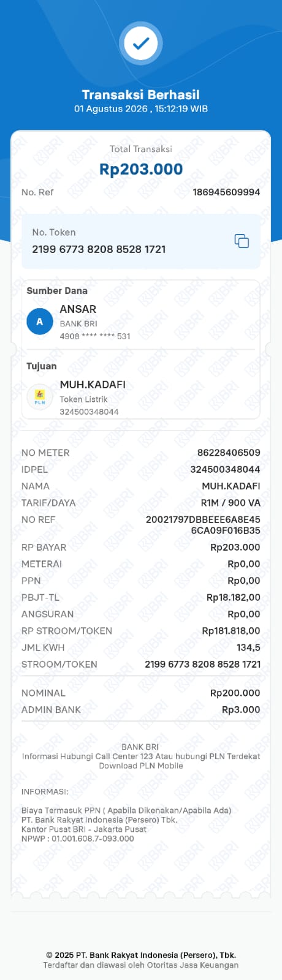The width and height of the screenshot is (282, 980).
Task: Tap the ADMIN BANK Rp3.000 row
Action: tap(141, 709)
